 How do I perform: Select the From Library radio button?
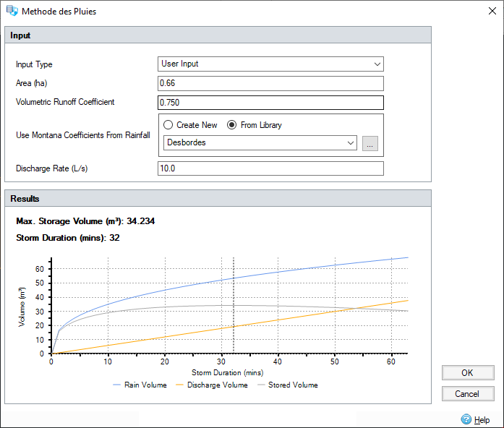(231, 124)
